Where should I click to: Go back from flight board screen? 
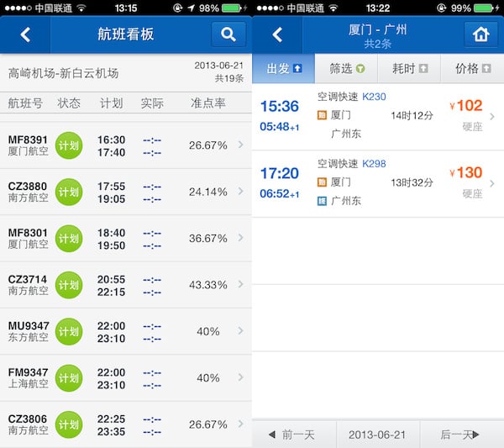click(x=25, y=34)
